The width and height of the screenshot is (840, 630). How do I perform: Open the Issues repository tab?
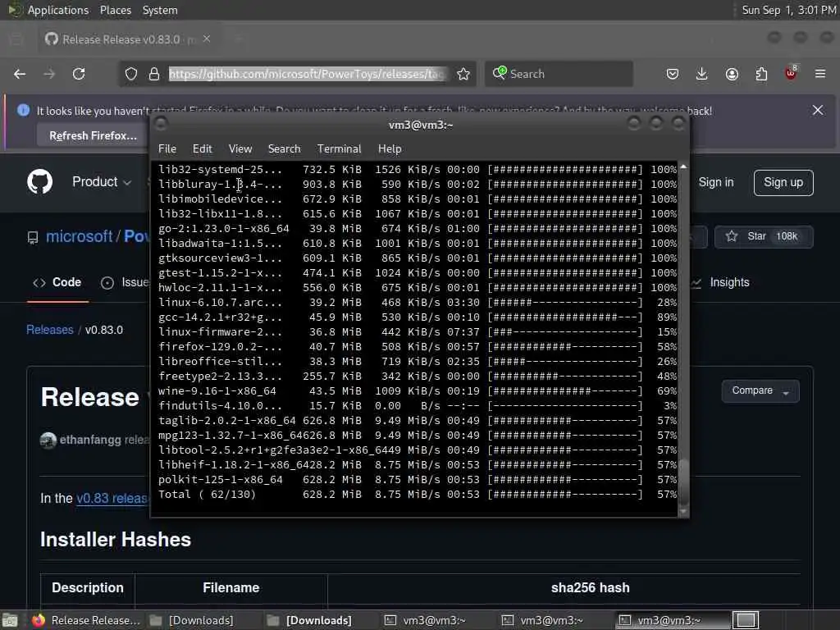pos(125,282)
